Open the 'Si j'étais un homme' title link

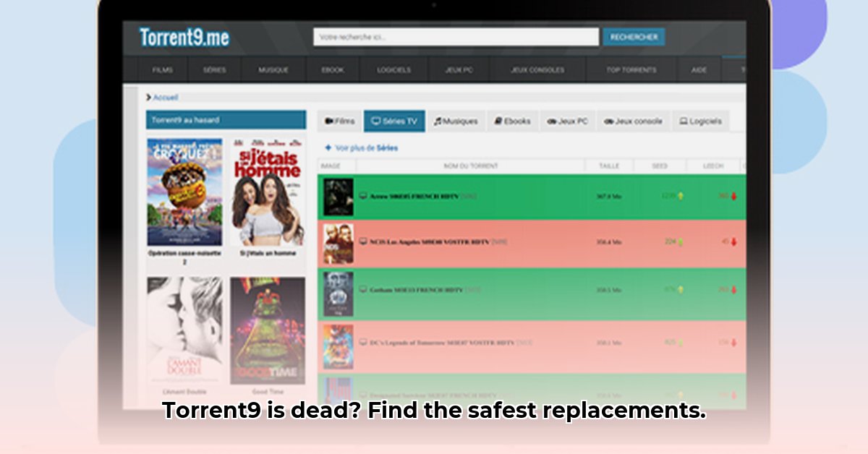tap(268, 254)
